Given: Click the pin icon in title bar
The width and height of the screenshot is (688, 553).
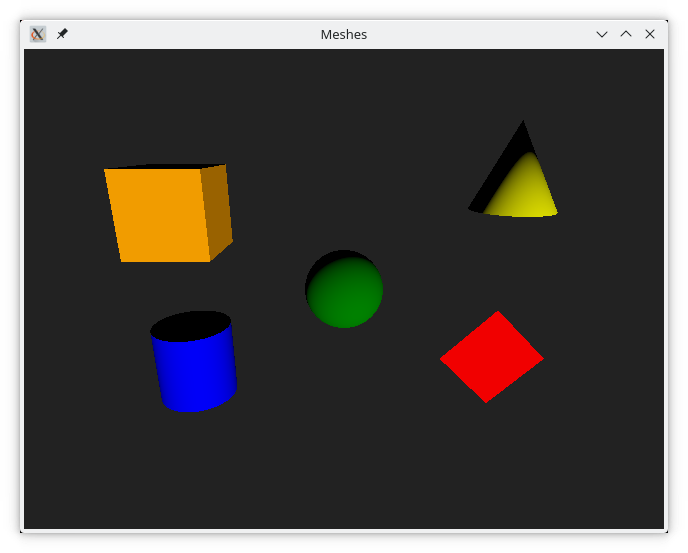Looking at the screenshot, I should 62,34.
